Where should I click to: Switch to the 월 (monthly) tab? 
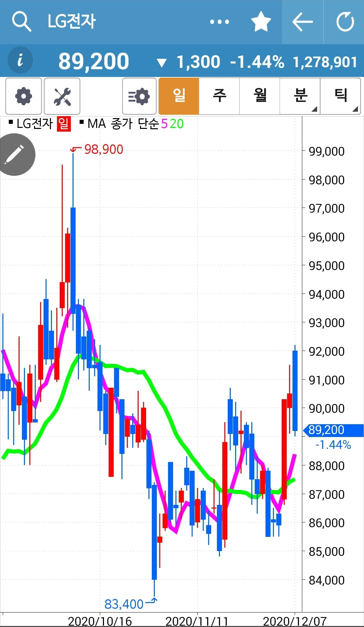coord(260,96)
